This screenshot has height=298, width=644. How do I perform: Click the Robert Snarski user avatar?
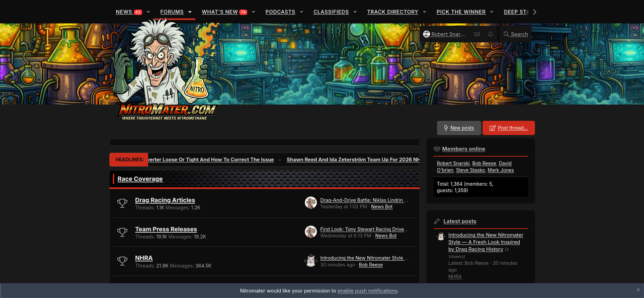point(427,34)
